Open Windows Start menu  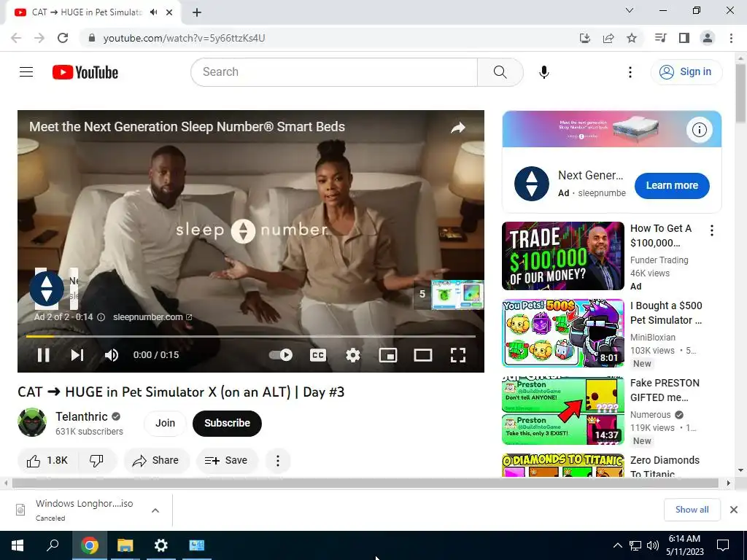coord(18,545)
